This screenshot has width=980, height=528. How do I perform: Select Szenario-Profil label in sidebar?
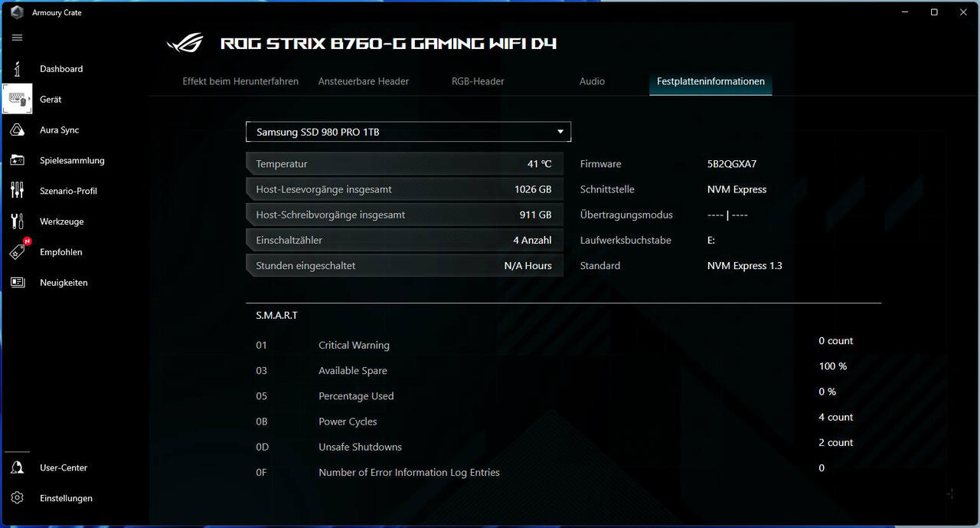coord(69,191)
